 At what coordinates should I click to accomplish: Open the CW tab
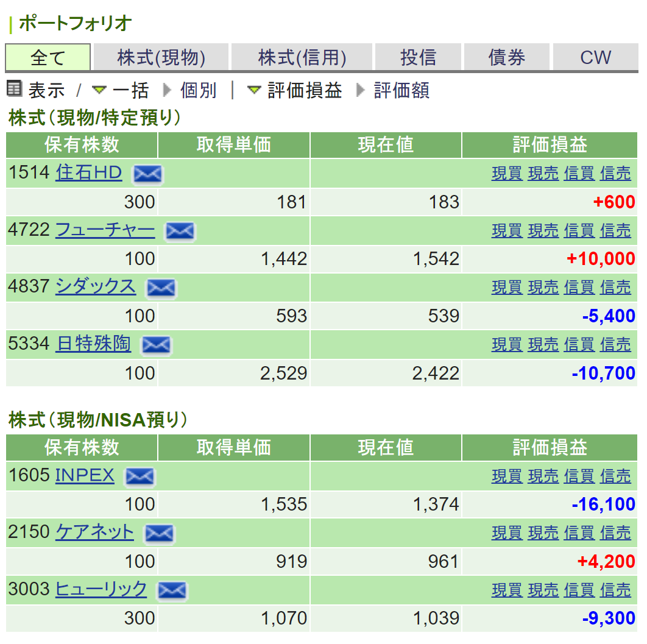coord(595,57)
